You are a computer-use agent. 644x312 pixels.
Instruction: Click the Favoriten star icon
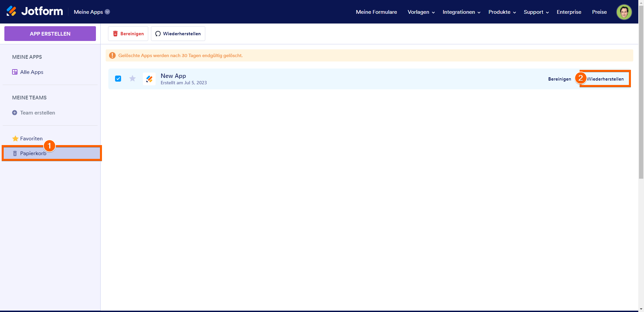coord(15,138)
